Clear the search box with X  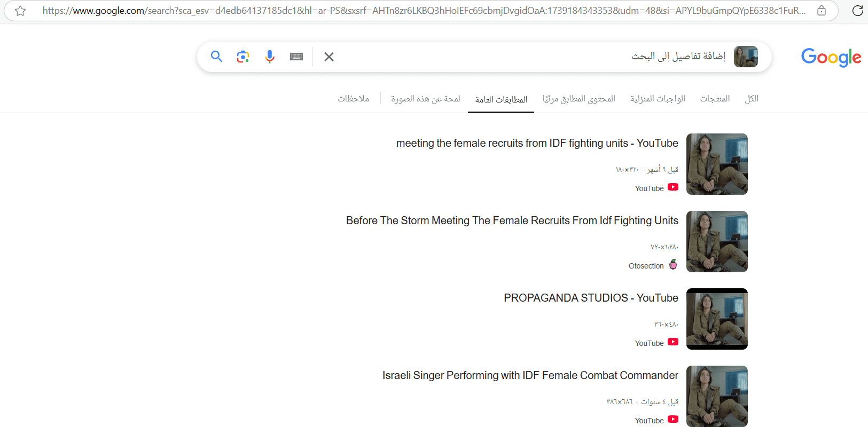click(x=329, y=57)
